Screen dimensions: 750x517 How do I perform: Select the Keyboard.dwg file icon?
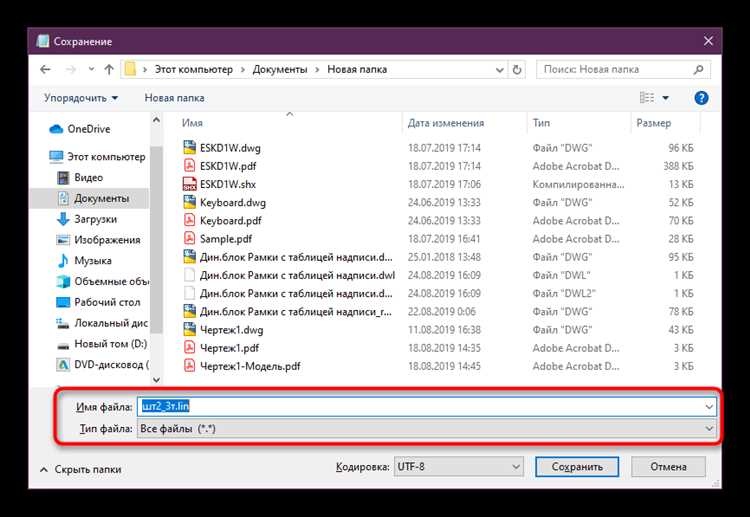coord(190,201)
